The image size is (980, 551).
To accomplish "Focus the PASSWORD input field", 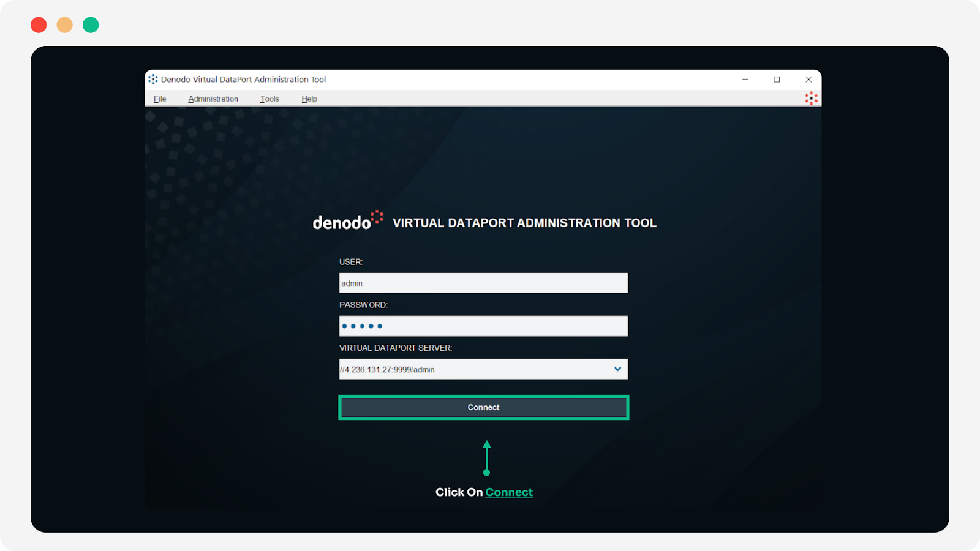I will pos(483,326).
